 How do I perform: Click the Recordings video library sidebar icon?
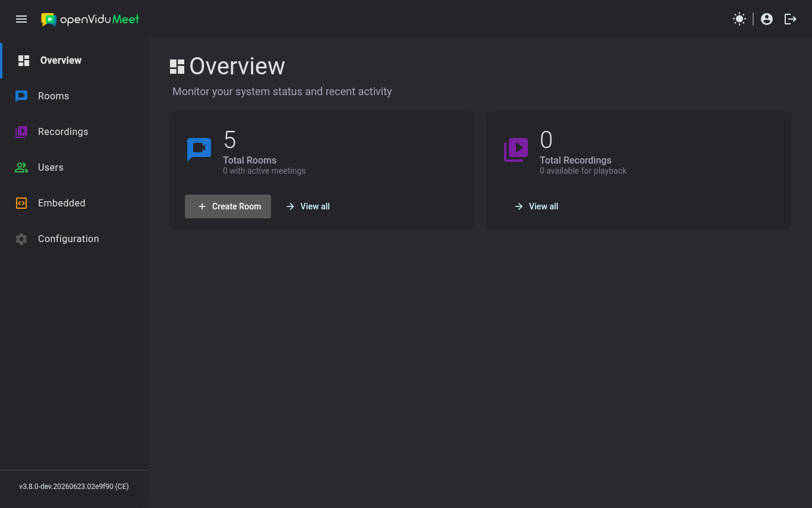pos(21,132)
